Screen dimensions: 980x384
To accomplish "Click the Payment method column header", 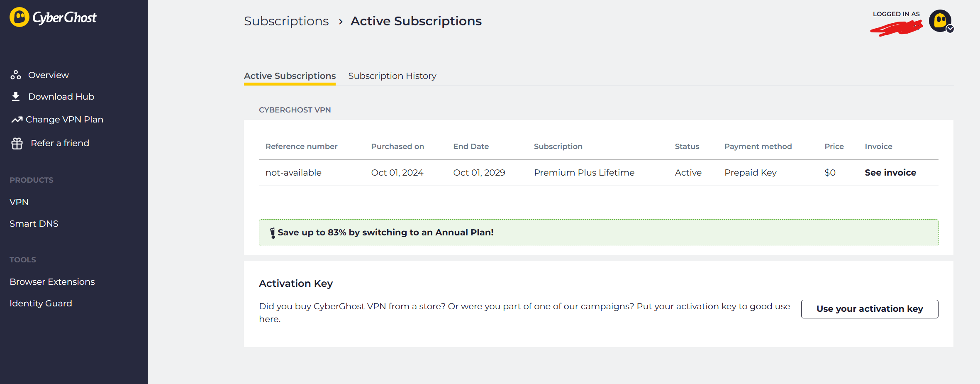I will 758,147.
